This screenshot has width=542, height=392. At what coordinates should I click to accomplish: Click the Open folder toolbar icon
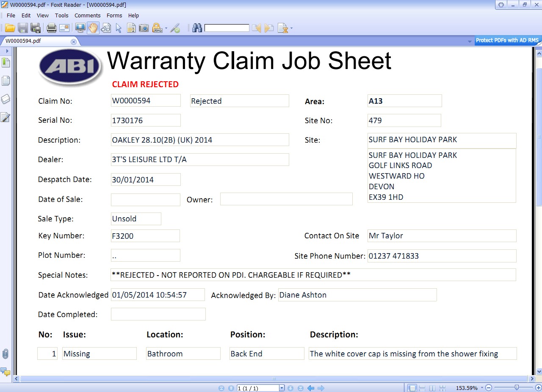pos(10,28)
